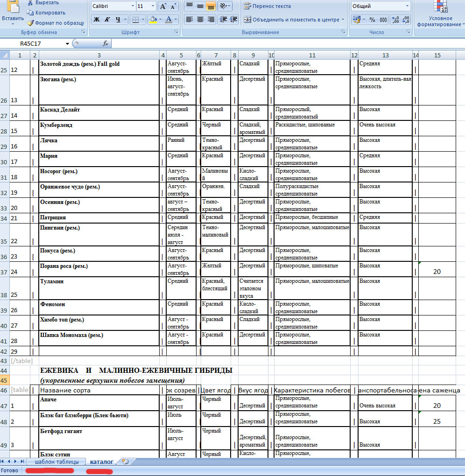This screenshot has width=465, height=476.
Task: Open the Calibri font name dropdown
Action: (x=133, y=6)
